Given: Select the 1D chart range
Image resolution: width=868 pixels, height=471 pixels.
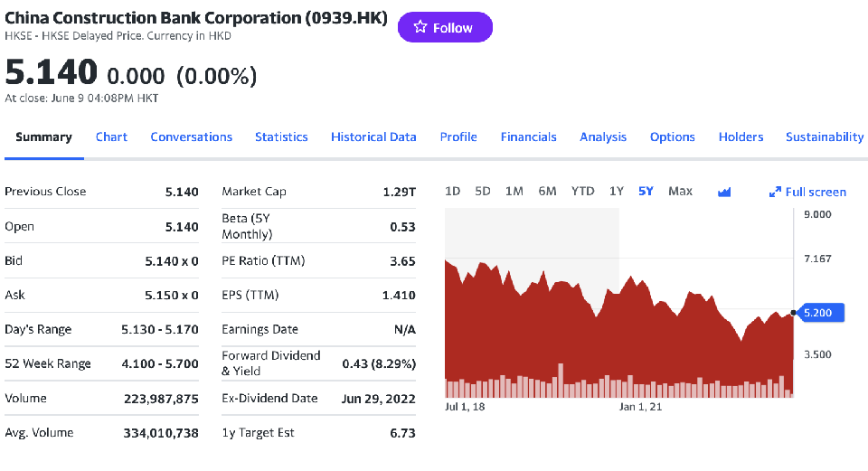Looking at the screenshot, I should 453,191.
